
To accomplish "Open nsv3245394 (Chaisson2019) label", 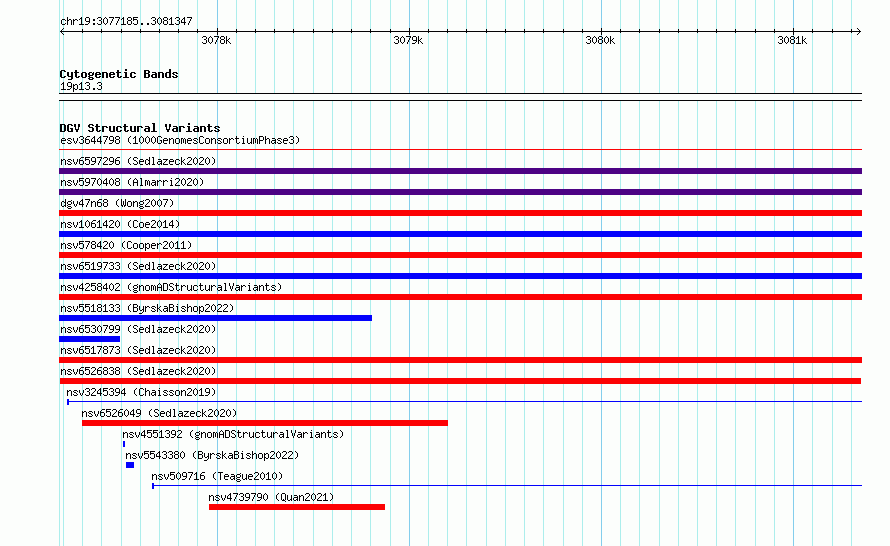I will tap(141, 392).
